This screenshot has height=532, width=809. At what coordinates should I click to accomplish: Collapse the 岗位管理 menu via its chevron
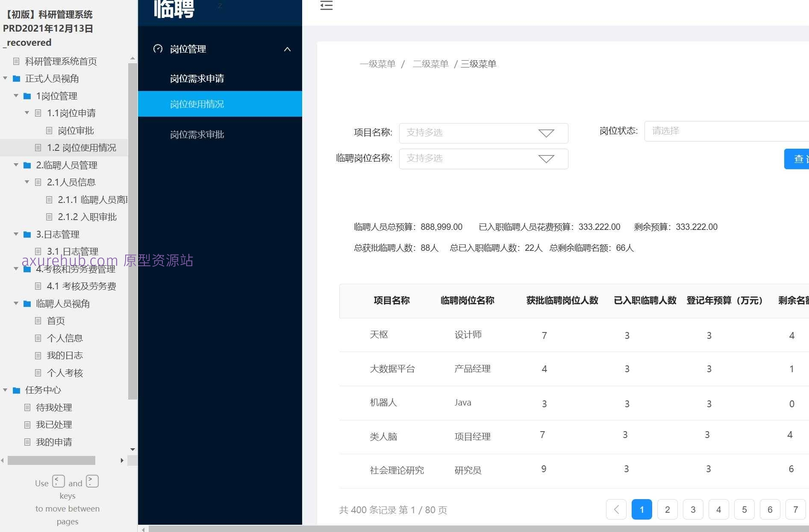(x=287, y=49)
